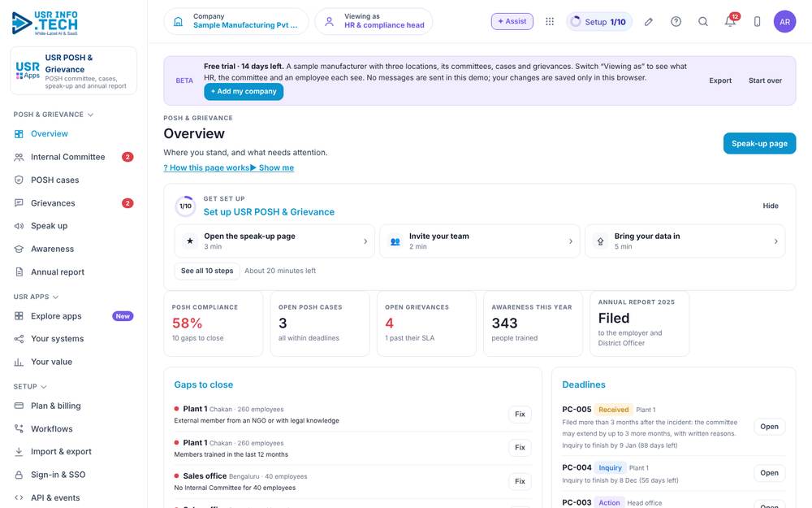Click the company building icon
812x508 pixels.
178,21
